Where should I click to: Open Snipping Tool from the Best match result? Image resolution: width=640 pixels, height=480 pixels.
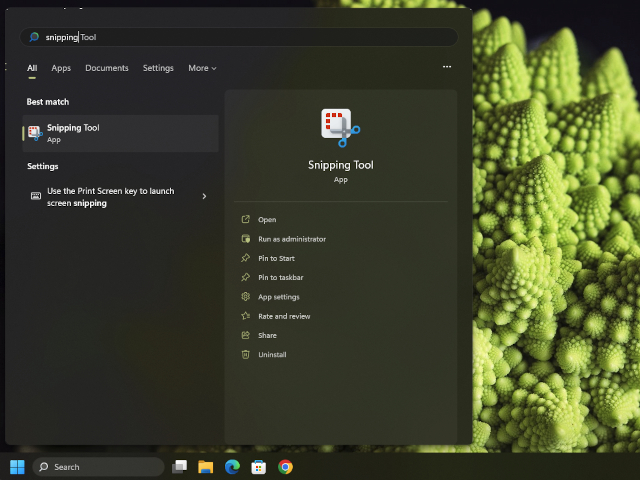coord(120,133)
